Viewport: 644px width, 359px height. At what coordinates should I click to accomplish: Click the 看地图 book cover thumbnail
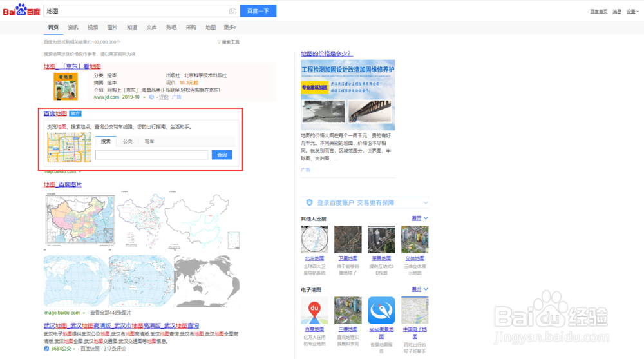pyautogui.click(x=66, y=86)
